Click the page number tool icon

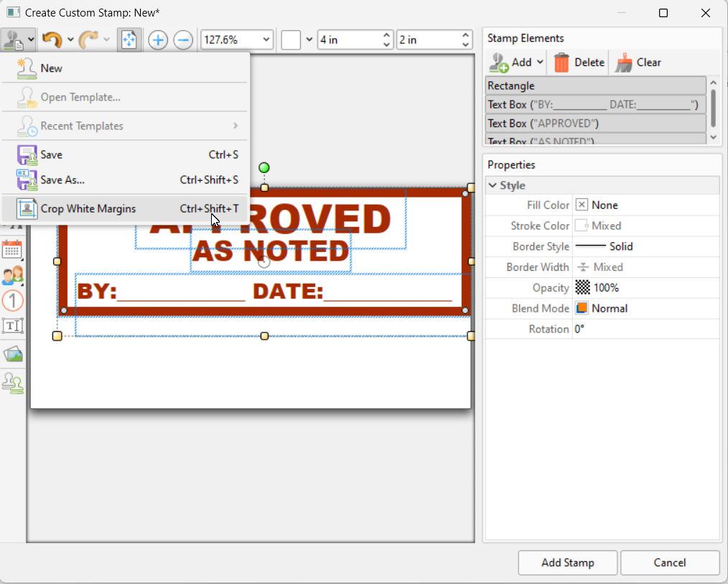pos(13,300)
